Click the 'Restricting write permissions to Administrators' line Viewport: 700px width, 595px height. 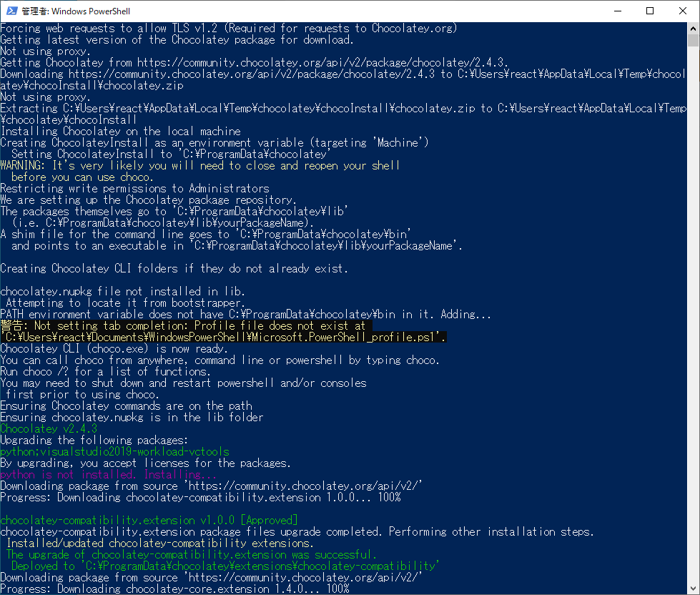pos(135,188)
